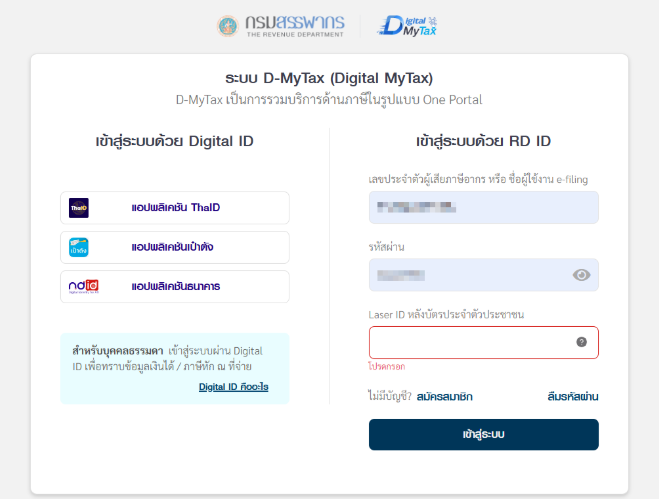
Task: Focus the taxpayer ID or e-filing username field
Action: [484, 208]
